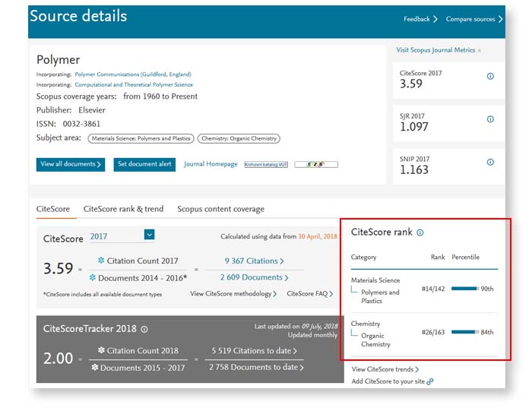
Task: Click the #14/142 rank value
Action: click(x=433, y=289)
